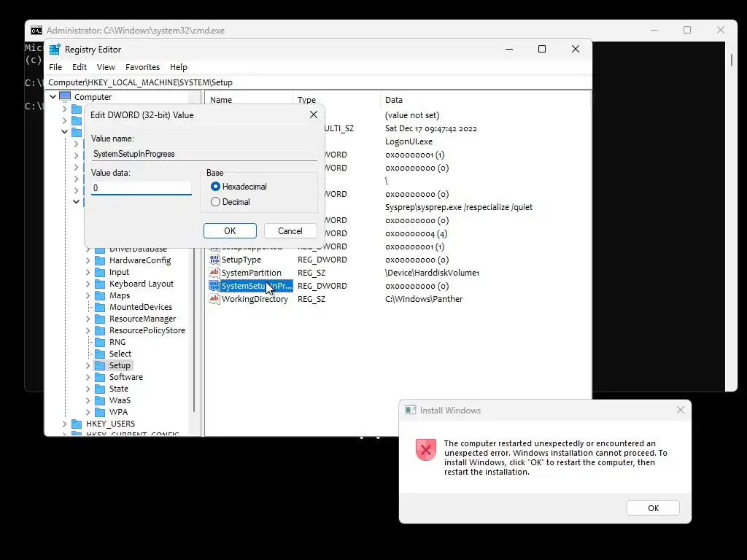
Task: Click the SystemSetupInProgress value icon
Action: click(x=214, y=286)
